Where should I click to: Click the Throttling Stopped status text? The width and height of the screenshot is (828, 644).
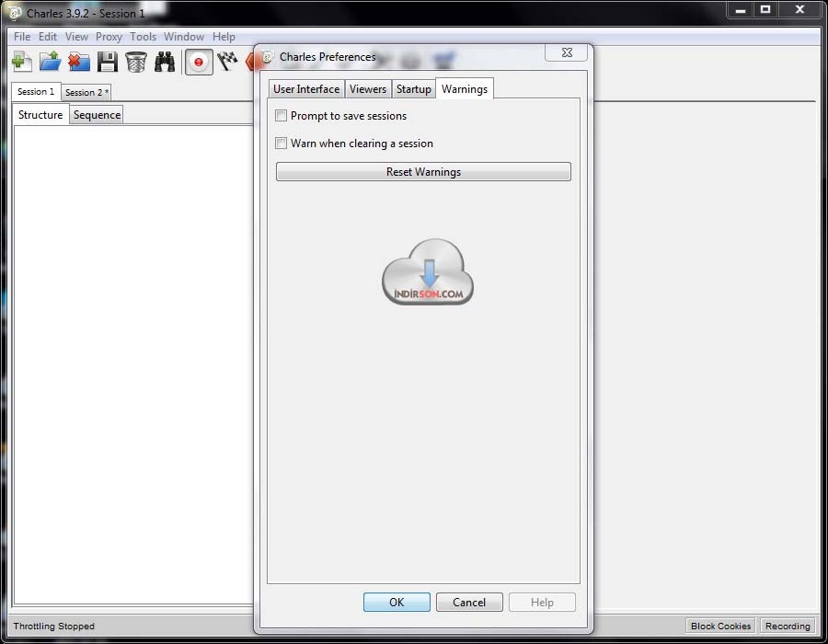pyautogui.click(x=54, y=626)
